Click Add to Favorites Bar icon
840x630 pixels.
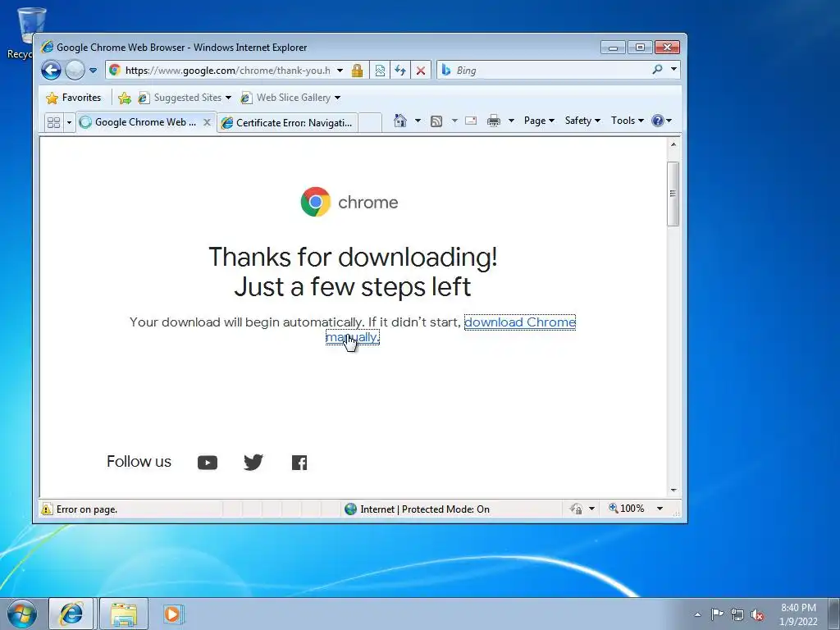[125, 98]
